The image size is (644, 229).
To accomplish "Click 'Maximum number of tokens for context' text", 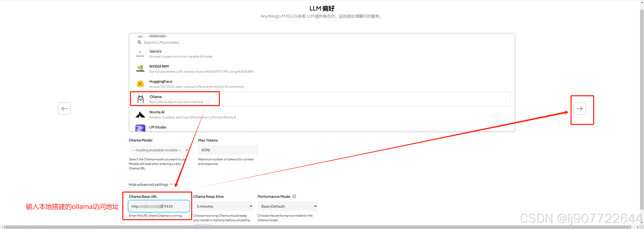I will pos(226,159).
